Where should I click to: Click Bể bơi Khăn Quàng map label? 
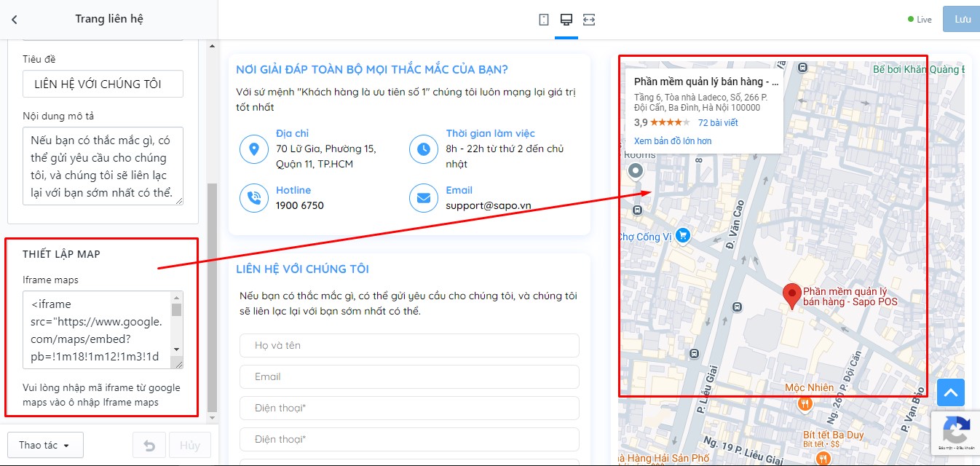(918, 69)
